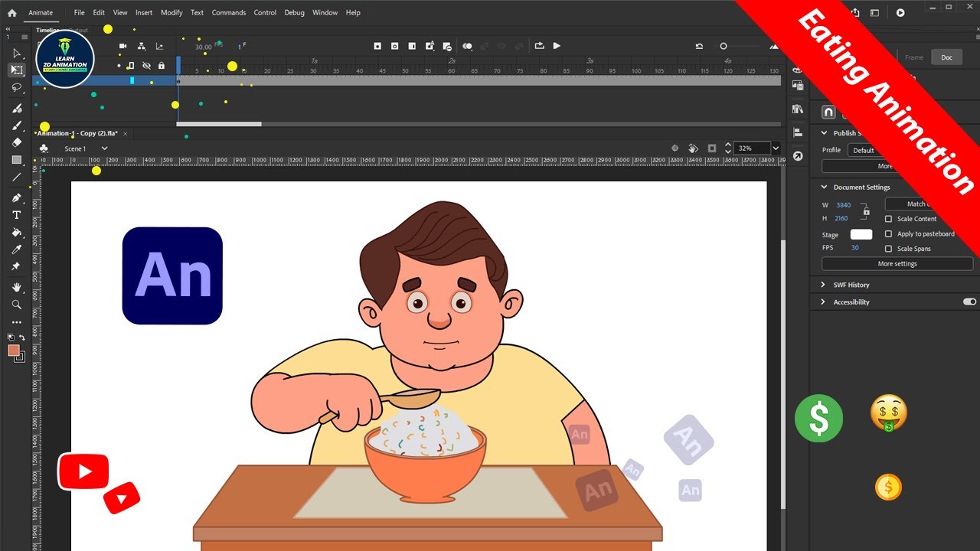Image resolution: width=980 pixels, height=551 pixels.
Task: Reset to default black and white colors
Action: pos(11,337)
